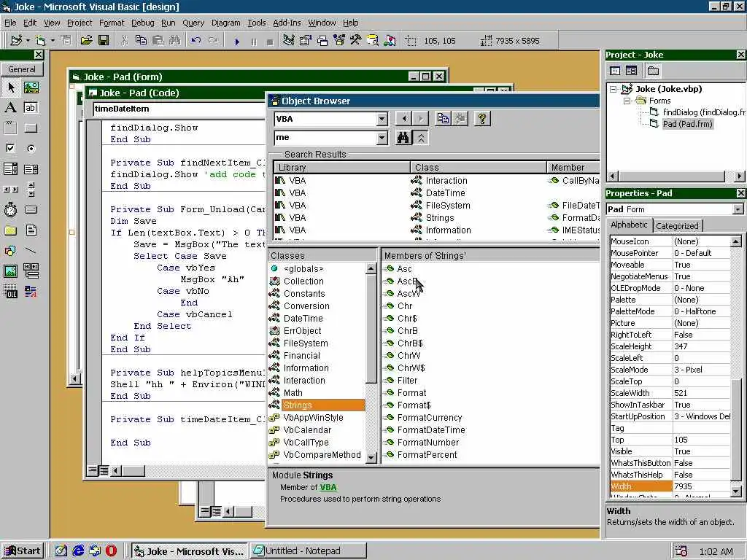This screenshot has width=747, height=560.
Task: Click the Undo toolbar button
Action: pos(196,41)
